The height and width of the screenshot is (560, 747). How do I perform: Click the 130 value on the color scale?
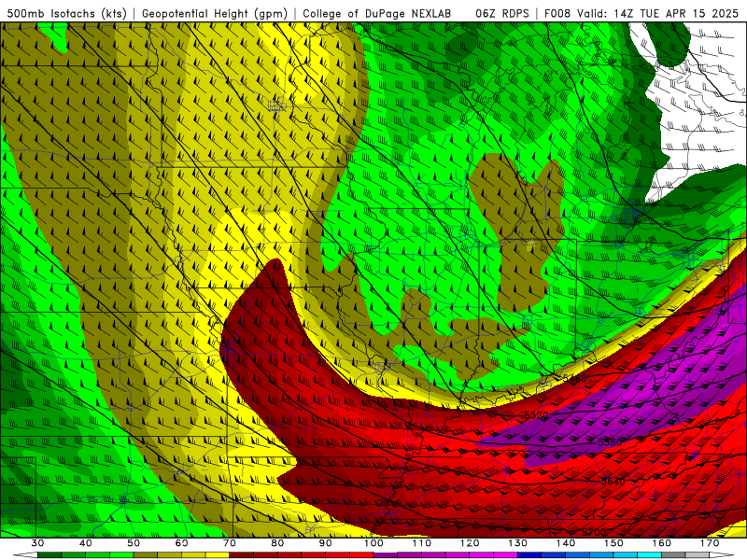(518, 543)
